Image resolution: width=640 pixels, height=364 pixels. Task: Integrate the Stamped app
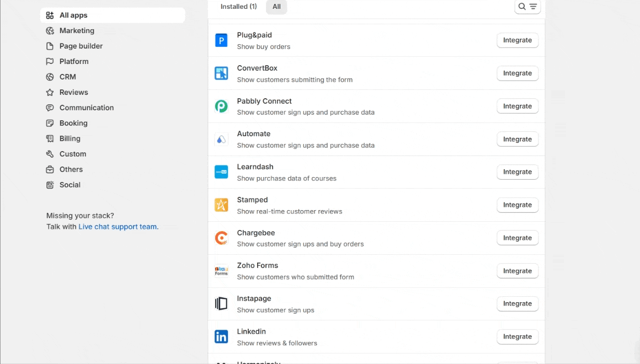point(517,205)
